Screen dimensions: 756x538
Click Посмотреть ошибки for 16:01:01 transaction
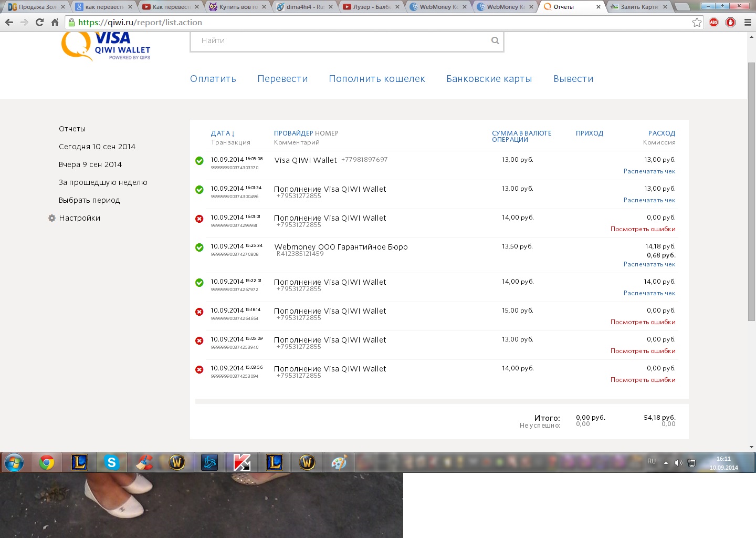tap(643, 229)
